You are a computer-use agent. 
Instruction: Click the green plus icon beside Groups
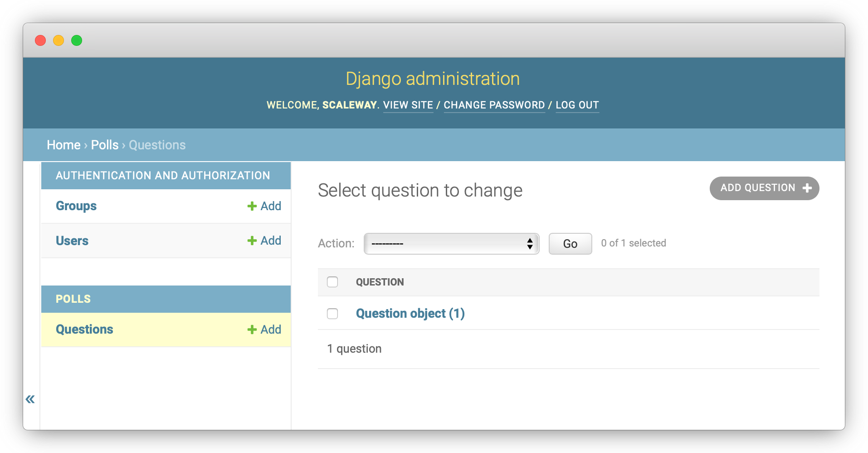pos(252,206)
